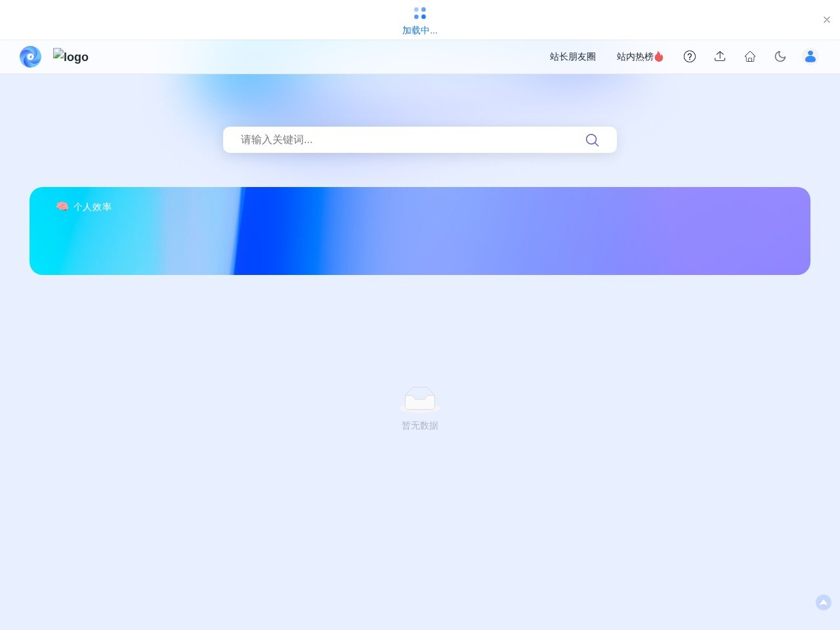Open 站长朋友圈 navigation link
This screenshot has height=630, width=840.
573,56
